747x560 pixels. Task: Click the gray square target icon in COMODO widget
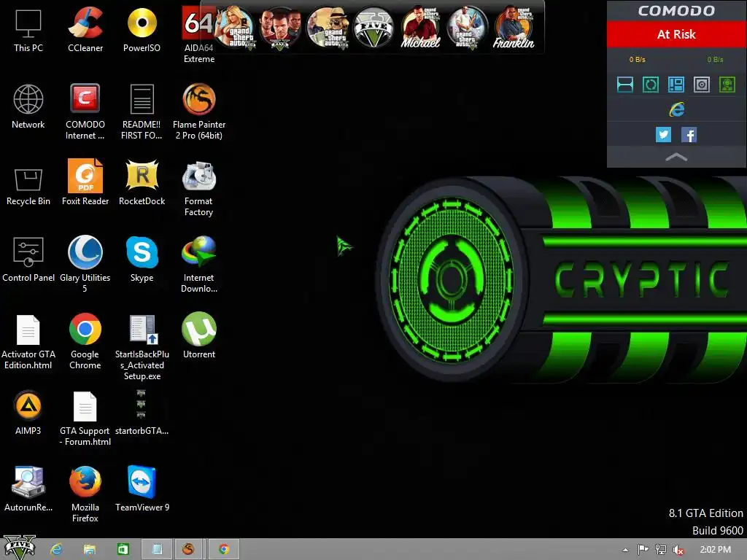click(702, 85)
